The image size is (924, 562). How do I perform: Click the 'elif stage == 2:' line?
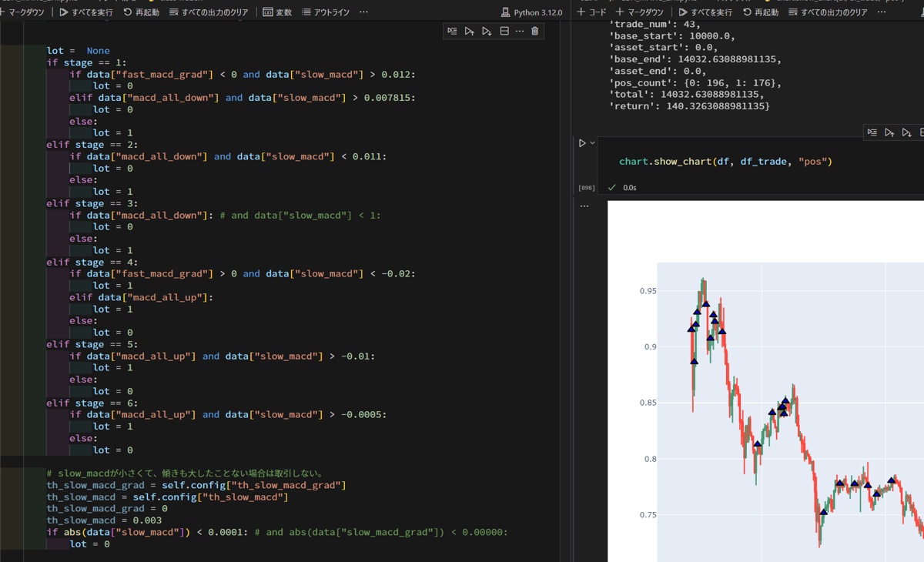(92, 144)
